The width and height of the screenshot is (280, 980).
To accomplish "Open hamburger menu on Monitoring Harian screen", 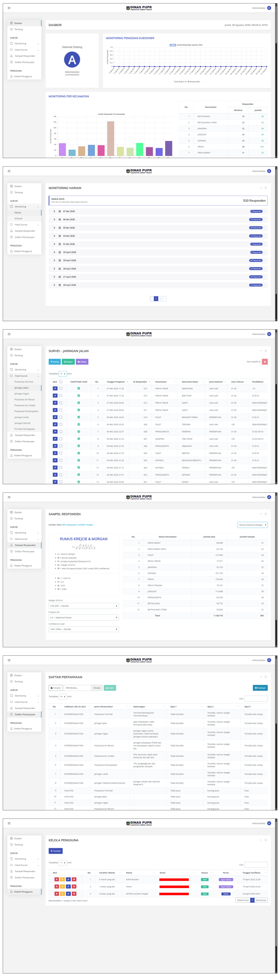I will point(9,171).
